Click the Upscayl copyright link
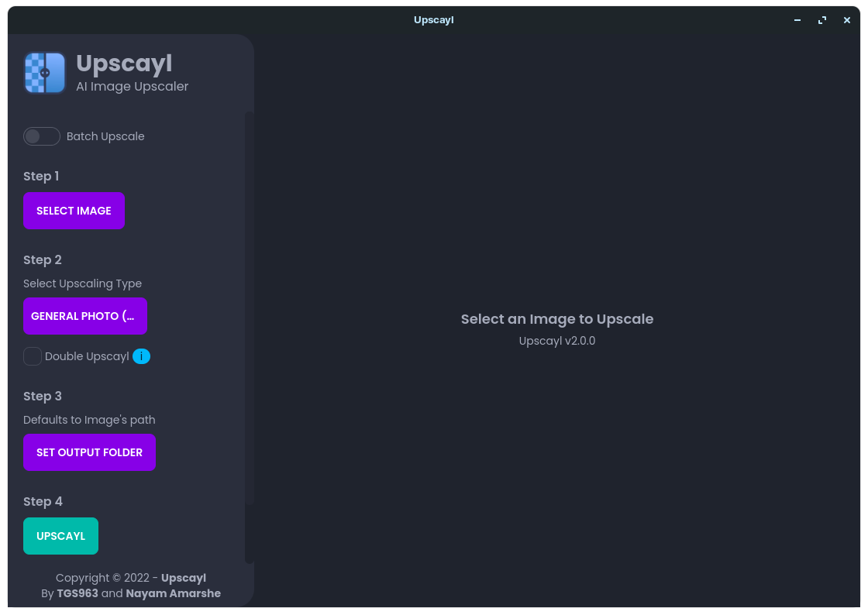The width and height of the screenshot is (868, 615). click(183, 578)
